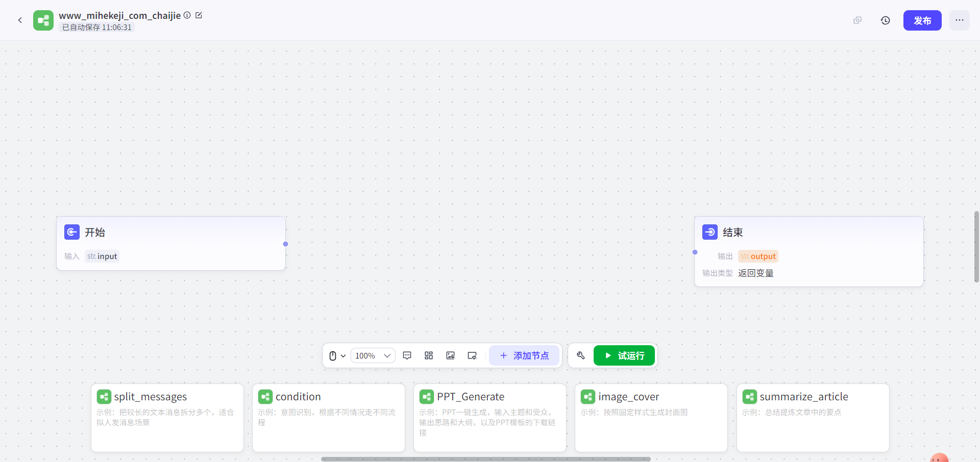The width and height of the screenshot is (980, 462).
Task: Click the horizontal scrollbar at bottom
Action: tap(485, 459)
